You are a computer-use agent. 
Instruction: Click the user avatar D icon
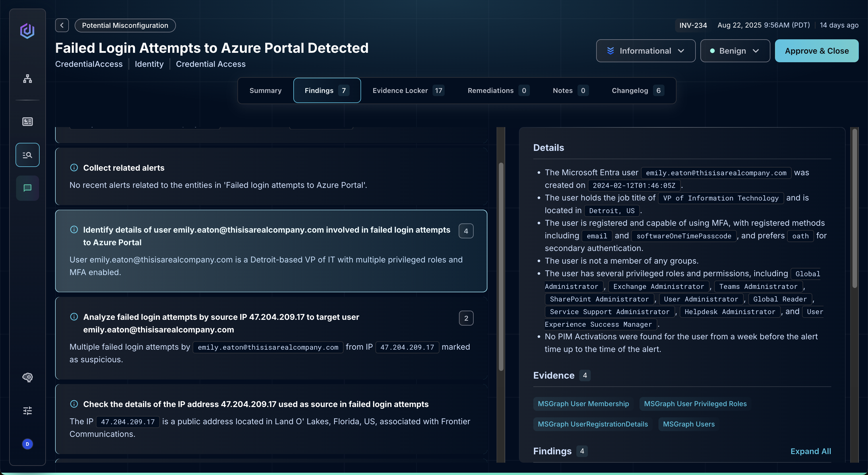click(x=27, y=444)
